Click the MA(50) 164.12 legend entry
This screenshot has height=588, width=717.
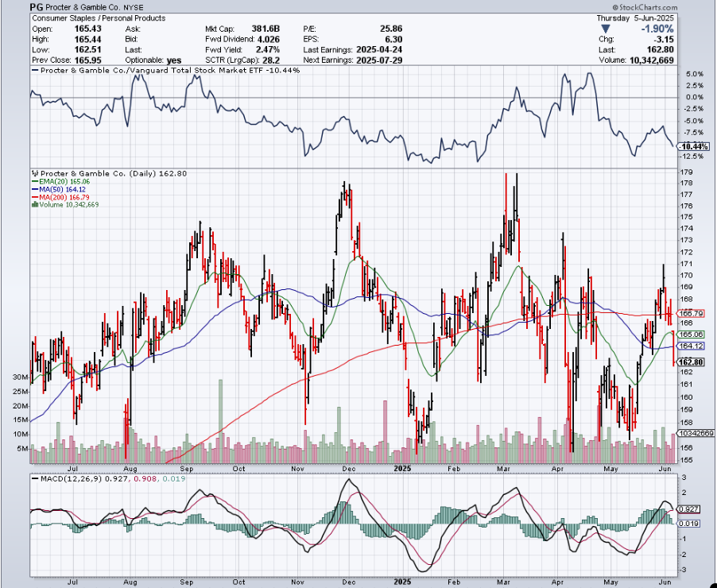(x=59, y=189)
